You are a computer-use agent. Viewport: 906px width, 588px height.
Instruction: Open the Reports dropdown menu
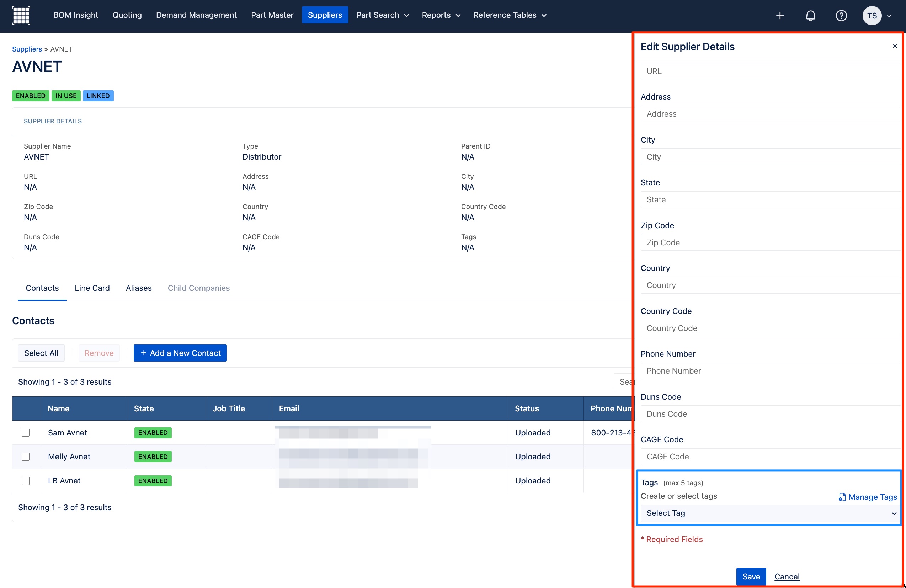pos(441,15)
